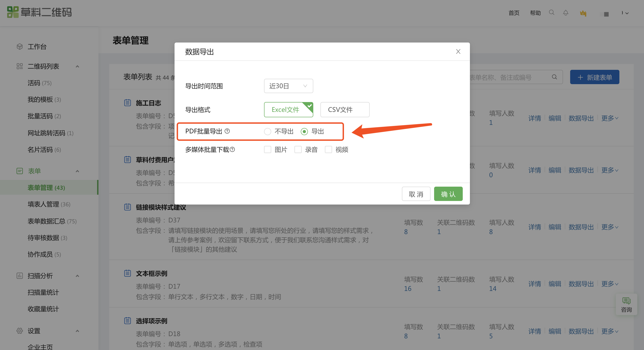Open 待审核数据 in sidebar
Viewport: 644px width, 350px height.
[47, 238]
